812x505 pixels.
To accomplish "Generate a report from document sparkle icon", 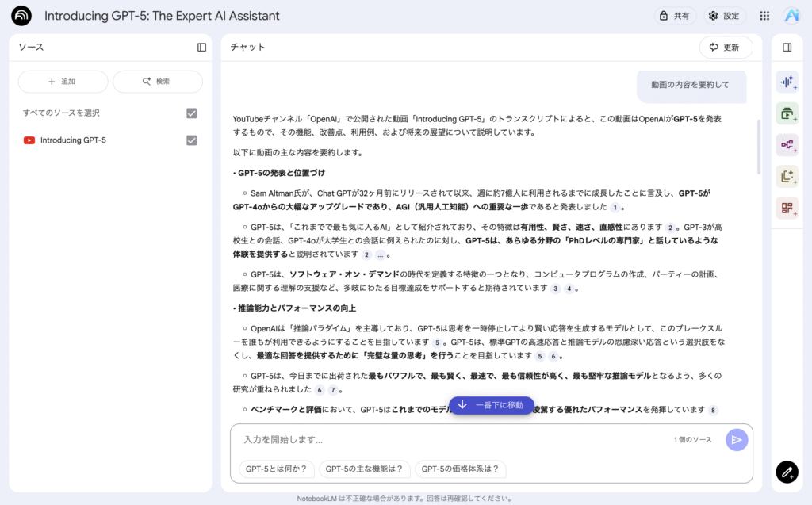I will click(787, 177).
